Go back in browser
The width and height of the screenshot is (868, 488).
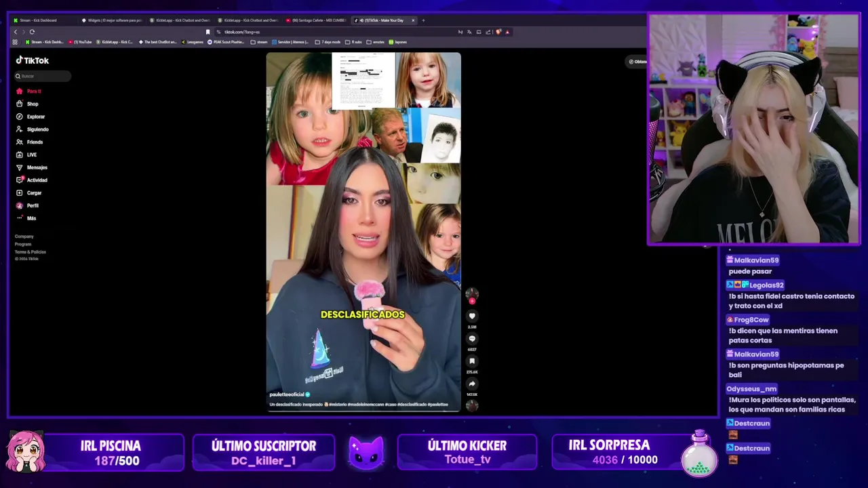(16, 32)
